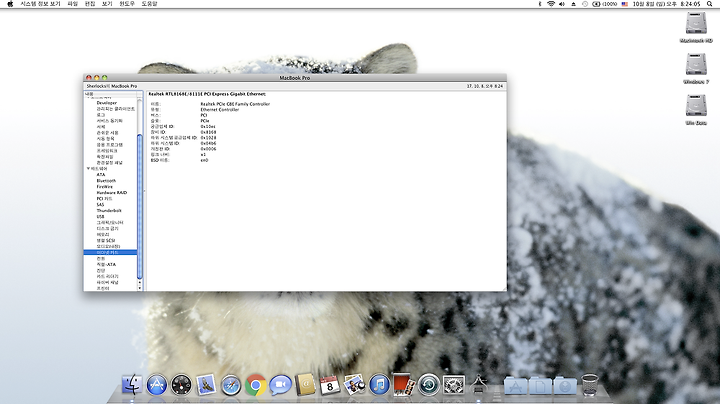Open the Trash in the Dock
The width and height of the screenshot is (720, 404).
[590, 385]
